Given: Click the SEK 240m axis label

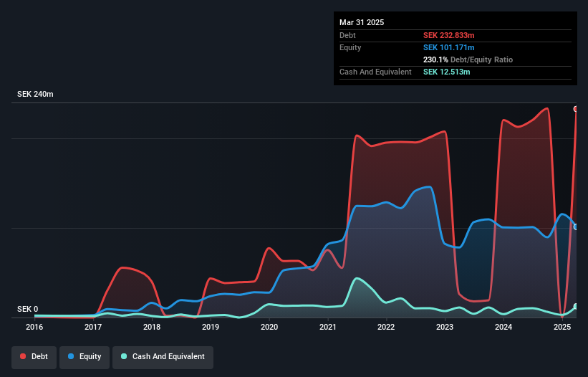Looking at the screenshot, I should (35, 94).
